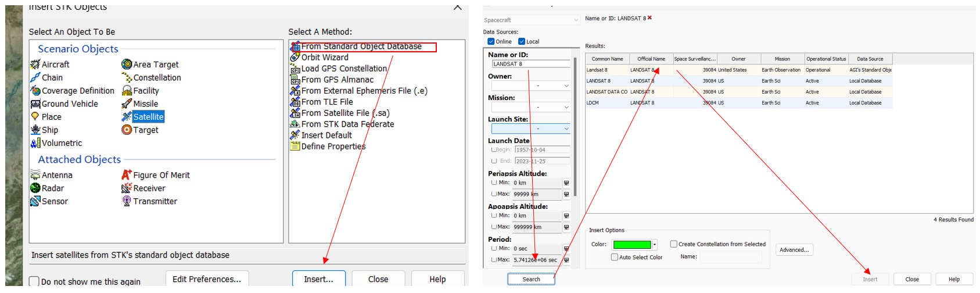Sort results by Mission column header
The image size is (980, 293).
[782, 59]
